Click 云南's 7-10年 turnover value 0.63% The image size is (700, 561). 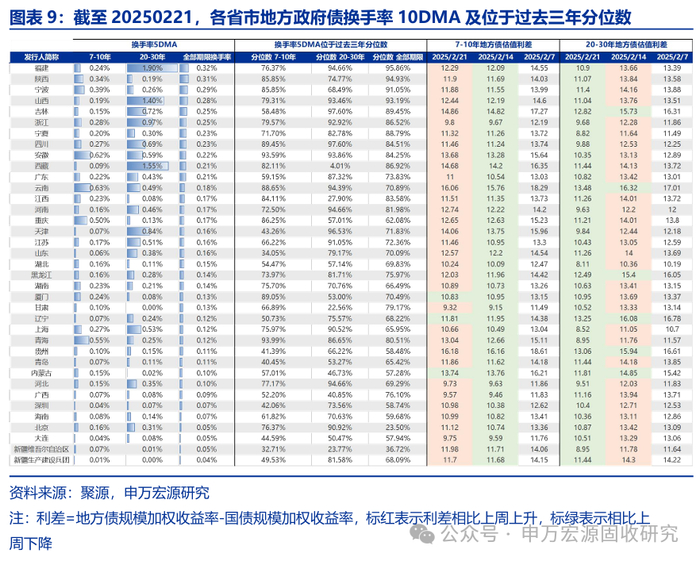coord(99,188)
